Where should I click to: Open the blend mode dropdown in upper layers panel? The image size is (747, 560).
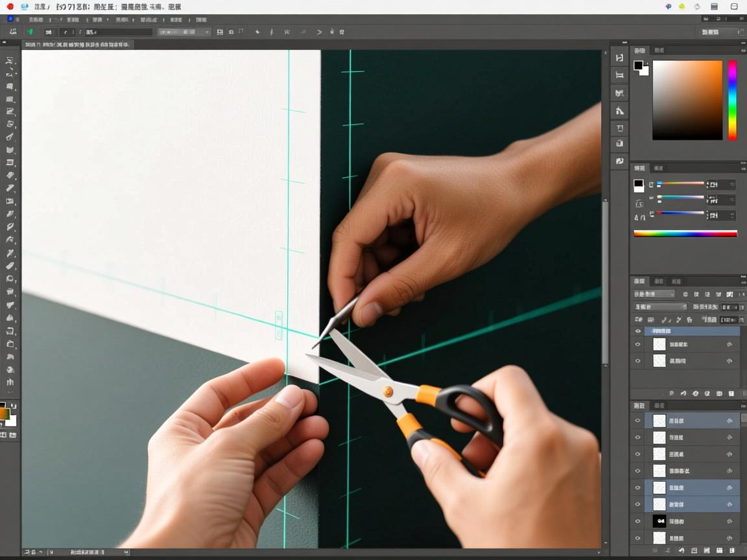(660, 307)
